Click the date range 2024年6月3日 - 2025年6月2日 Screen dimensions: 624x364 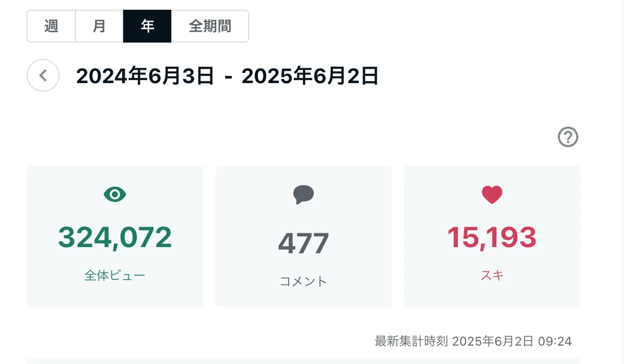point(227,76)
